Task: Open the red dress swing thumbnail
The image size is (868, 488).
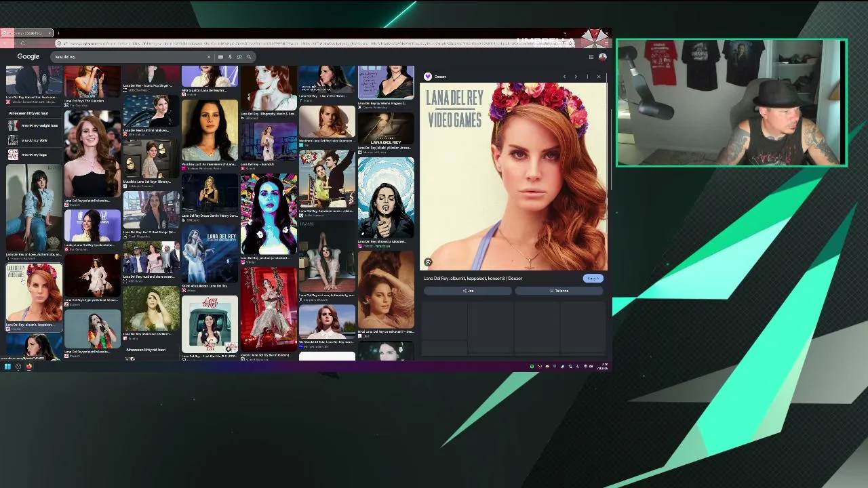Action: [x=269, y=308]
